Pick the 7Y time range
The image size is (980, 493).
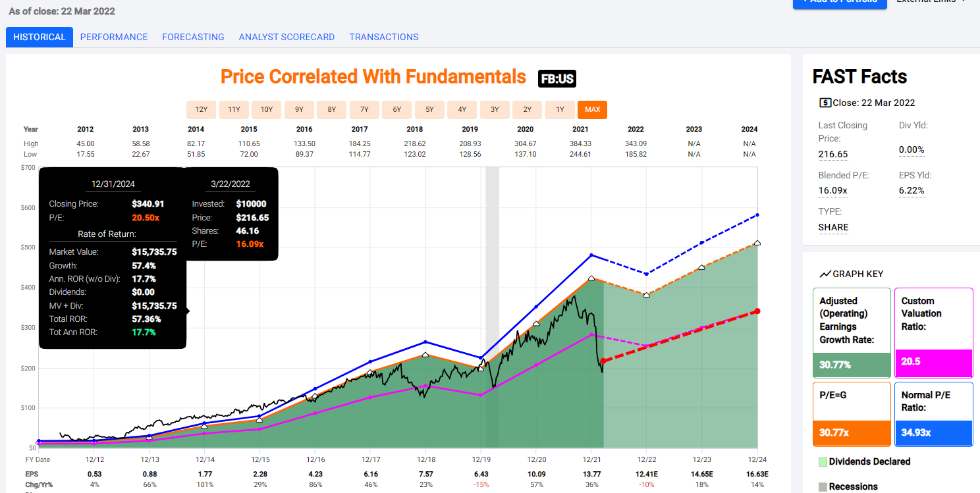point(364,109)
